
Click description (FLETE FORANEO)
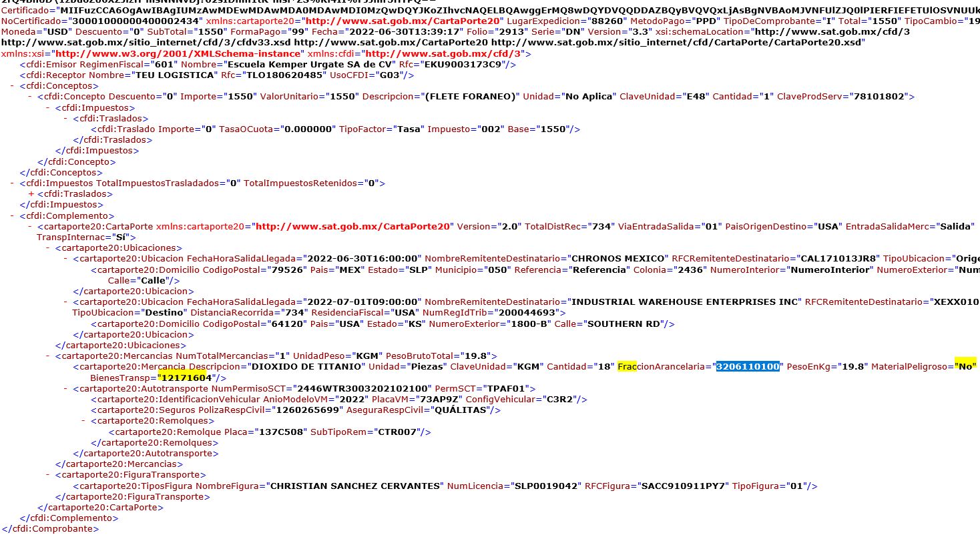pos(471,97)
